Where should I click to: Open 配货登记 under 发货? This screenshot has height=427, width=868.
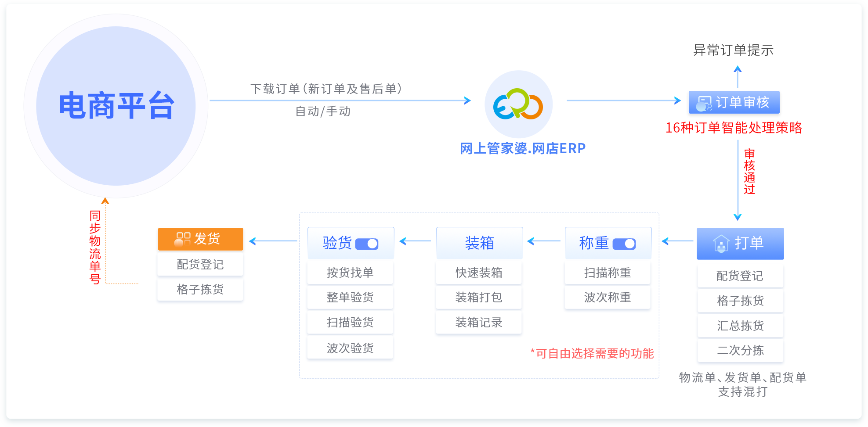click(200, 264)
